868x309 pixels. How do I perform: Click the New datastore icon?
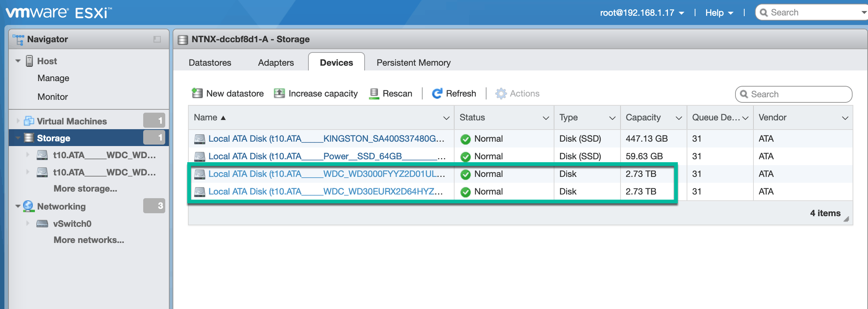click(197, 94)
